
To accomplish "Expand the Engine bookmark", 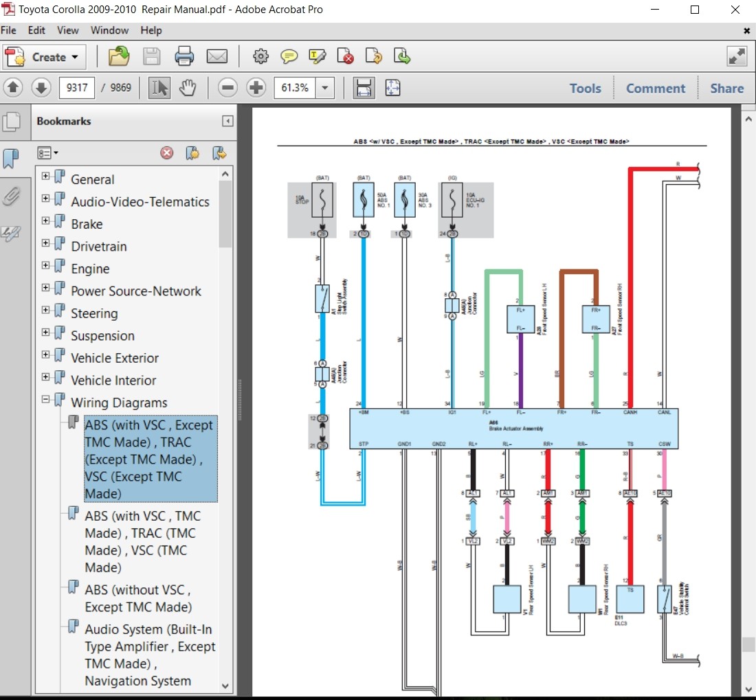I will [45, 265].
